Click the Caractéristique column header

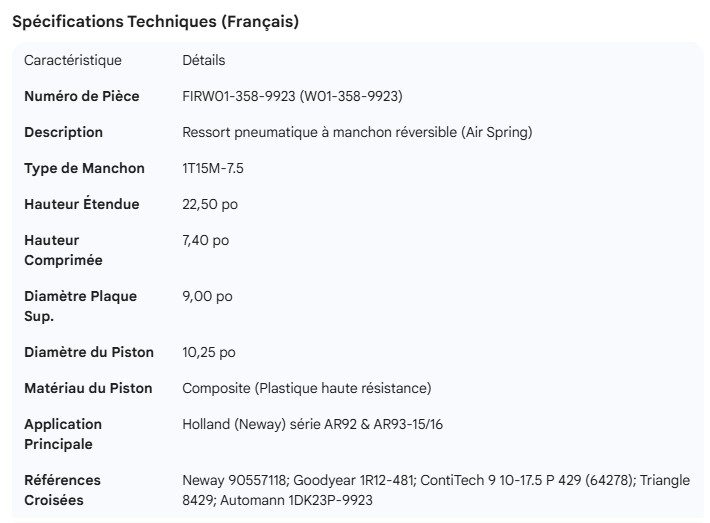[73, 60]
